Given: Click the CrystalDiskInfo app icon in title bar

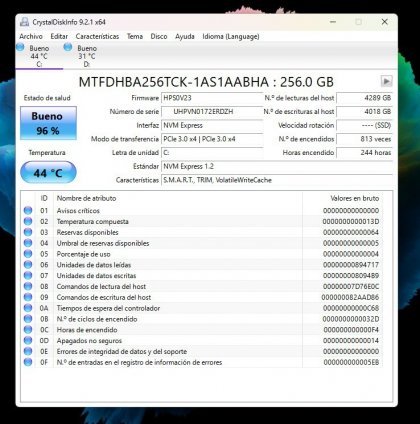Looking at the screenshot, I should tap(24, 22).
